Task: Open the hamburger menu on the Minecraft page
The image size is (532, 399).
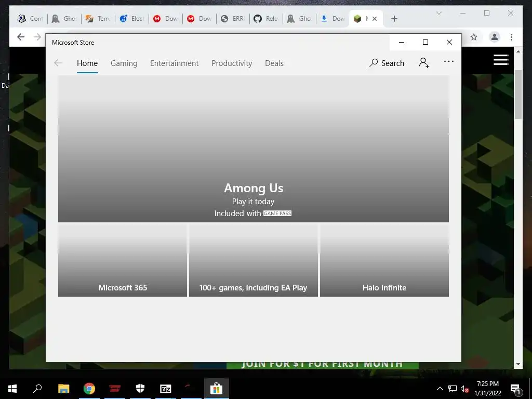Action: point(501,60)
